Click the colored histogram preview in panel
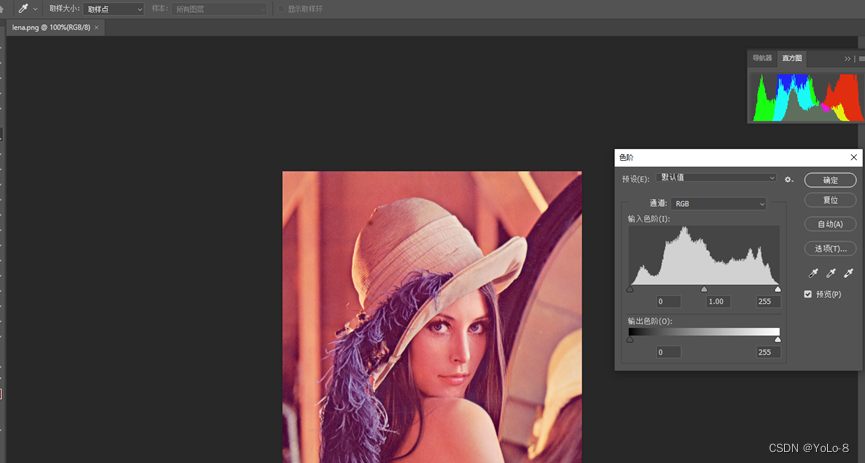 (807, 97)
